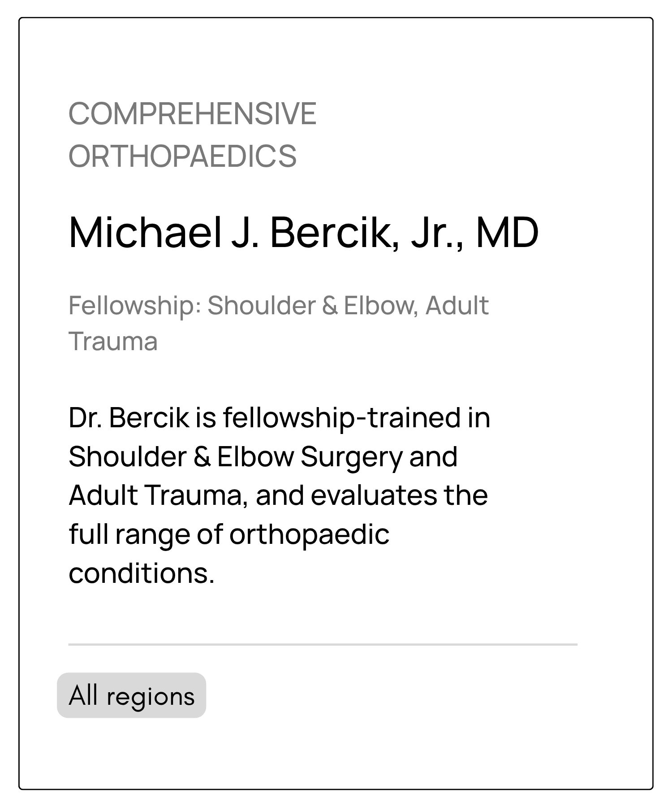The image size is (672, 807).
Task: Click the horizontal divider line above All regions
Action: coord(323,645)
